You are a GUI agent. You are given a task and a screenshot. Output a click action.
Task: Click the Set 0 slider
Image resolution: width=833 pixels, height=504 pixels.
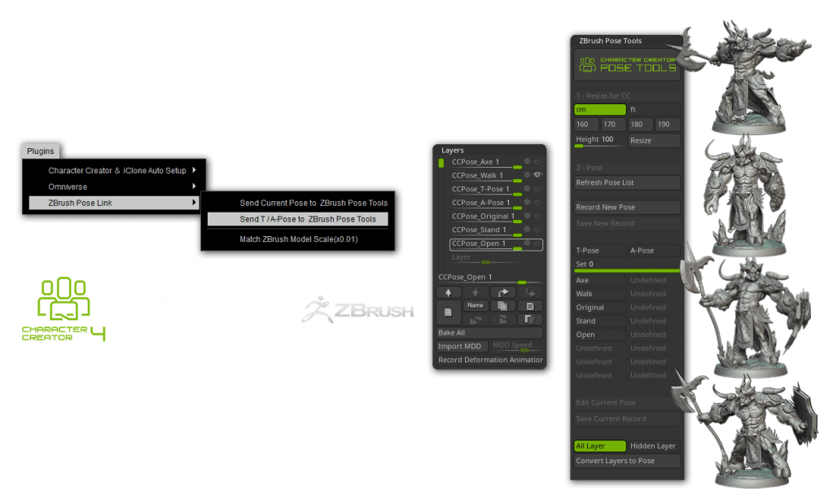click(x=627, y=265)
